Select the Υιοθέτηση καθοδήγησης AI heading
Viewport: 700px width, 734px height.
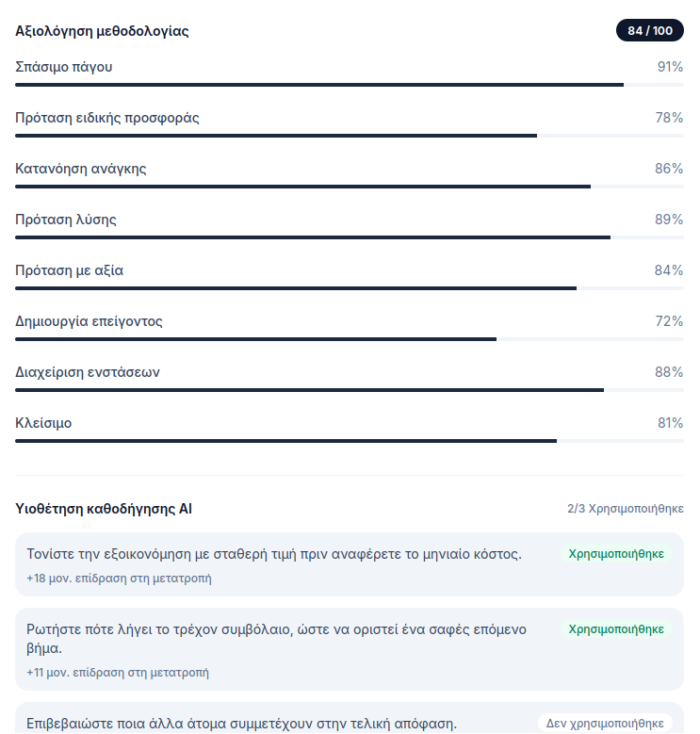click(x=104, y=509)
